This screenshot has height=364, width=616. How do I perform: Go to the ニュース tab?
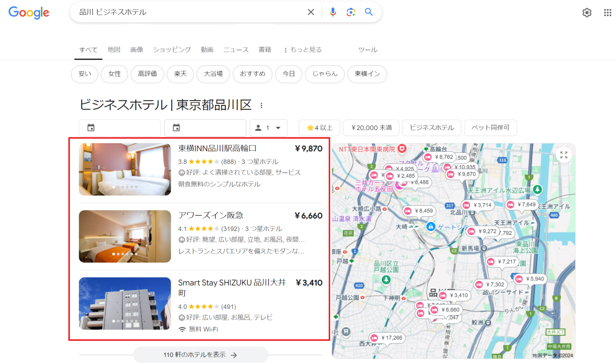tap(236, 49)
